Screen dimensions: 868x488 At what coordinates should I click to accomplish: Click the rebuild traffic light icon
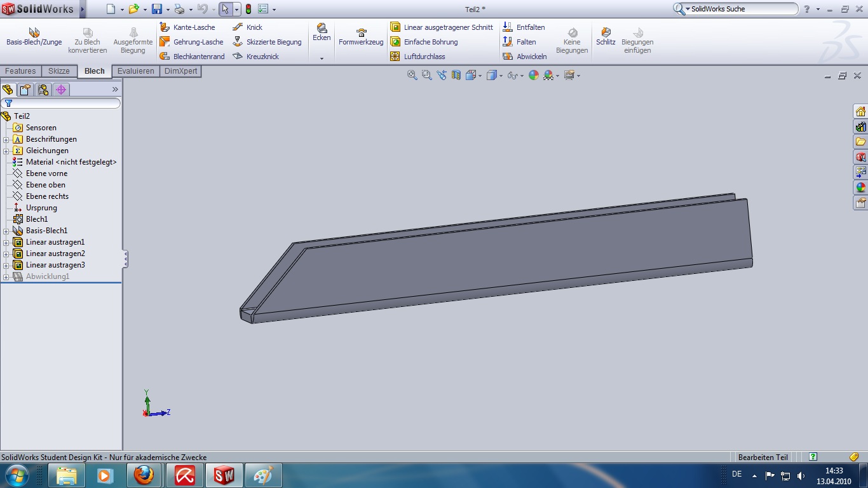point(248,9)
